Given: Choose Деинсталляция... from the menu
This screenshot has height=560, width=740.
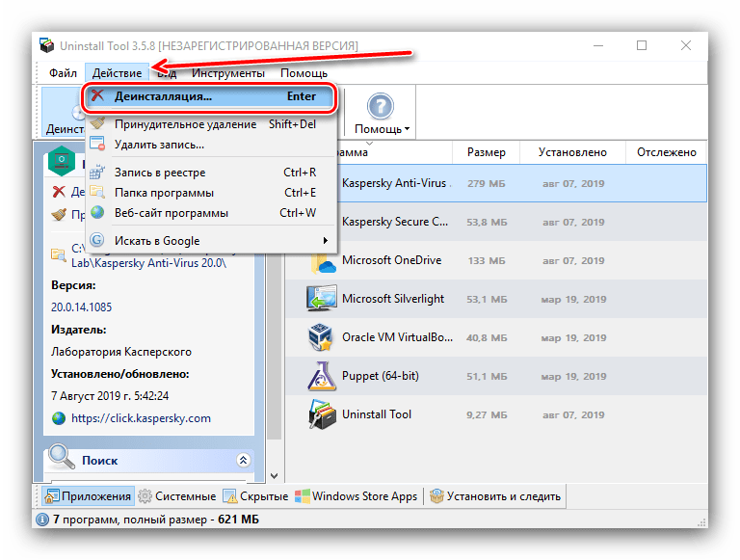Looking at the screenshot, I should 209,96.
